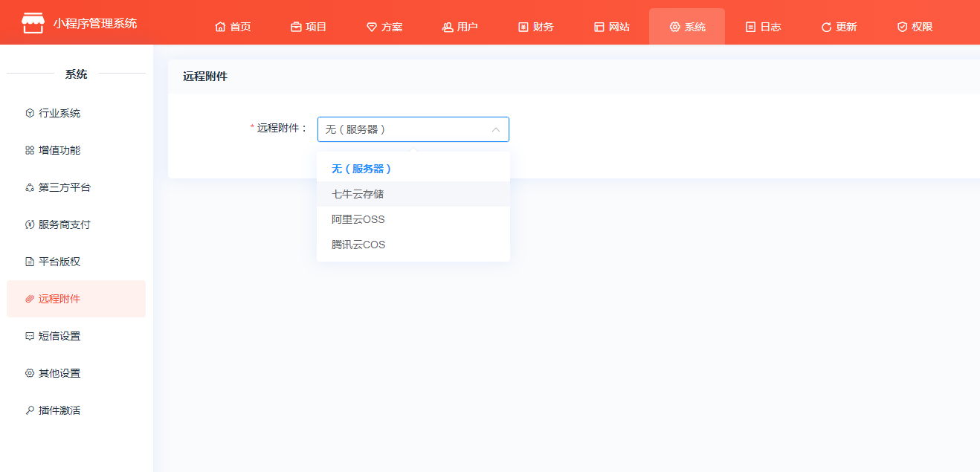The image size is (980, 472).
Task: Go to the 方案 top menu
Action: point(384,27)
